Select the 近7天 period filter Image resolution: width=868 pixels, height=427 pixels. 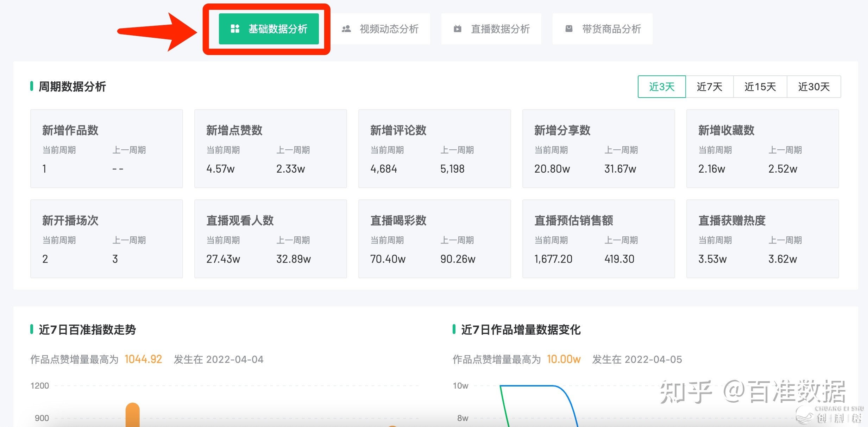(710, 87)
